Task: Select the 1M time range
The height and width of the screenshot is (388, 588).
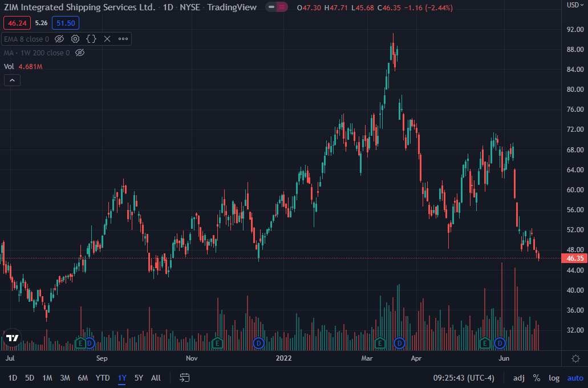Action: click(47, 378)
